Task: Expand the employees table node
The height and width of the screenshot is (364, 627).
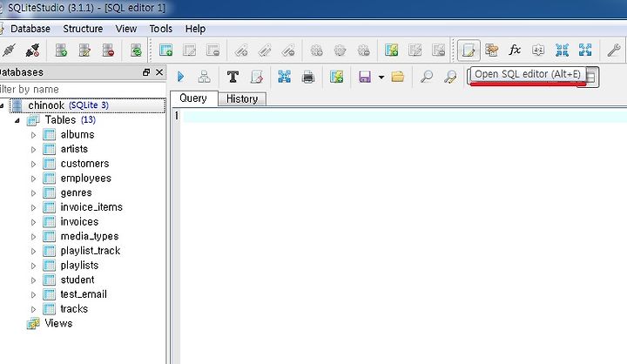Action: coord(34,179)
